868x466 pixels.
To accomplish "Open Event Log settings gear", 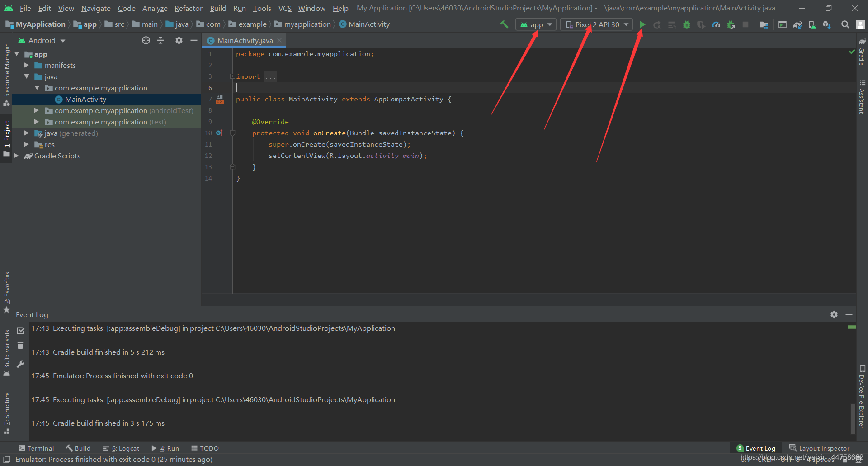I will click(834, 314).
